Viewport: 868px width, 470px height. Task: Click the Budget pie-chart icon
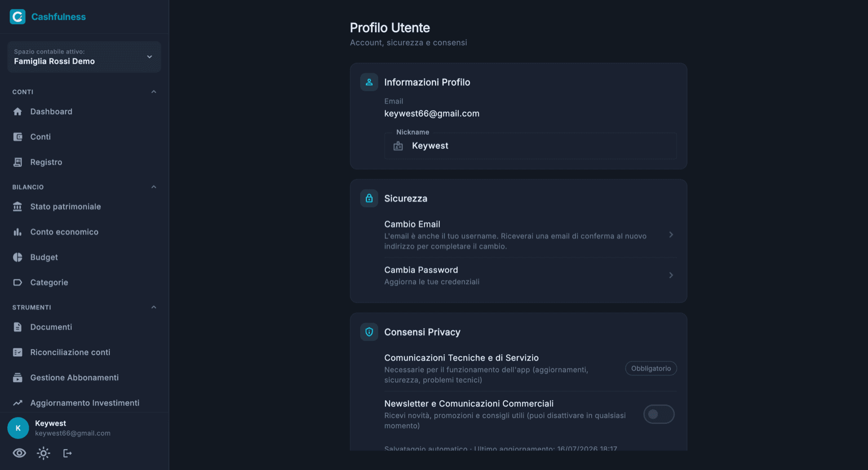click(x=17, y=258)
